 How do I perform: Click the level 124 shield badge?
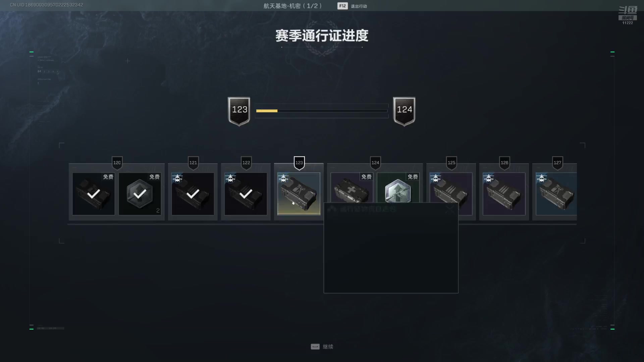coord(404,111)
